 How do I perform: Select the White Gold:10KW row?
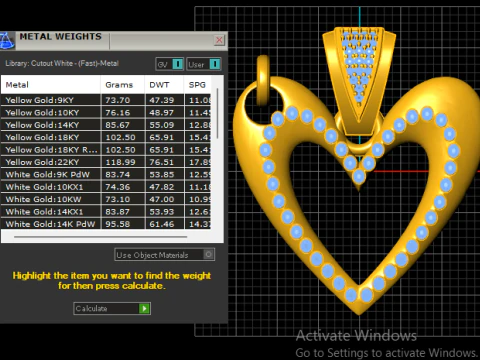106,199
